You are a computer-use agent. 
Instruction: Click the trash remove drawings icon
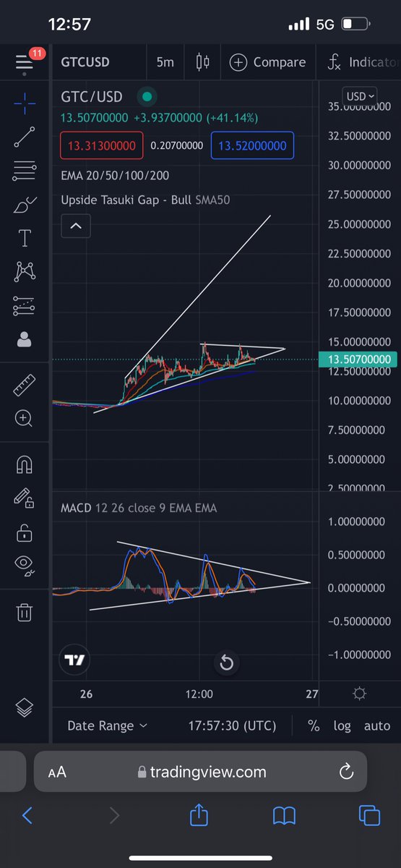[25, 612]
